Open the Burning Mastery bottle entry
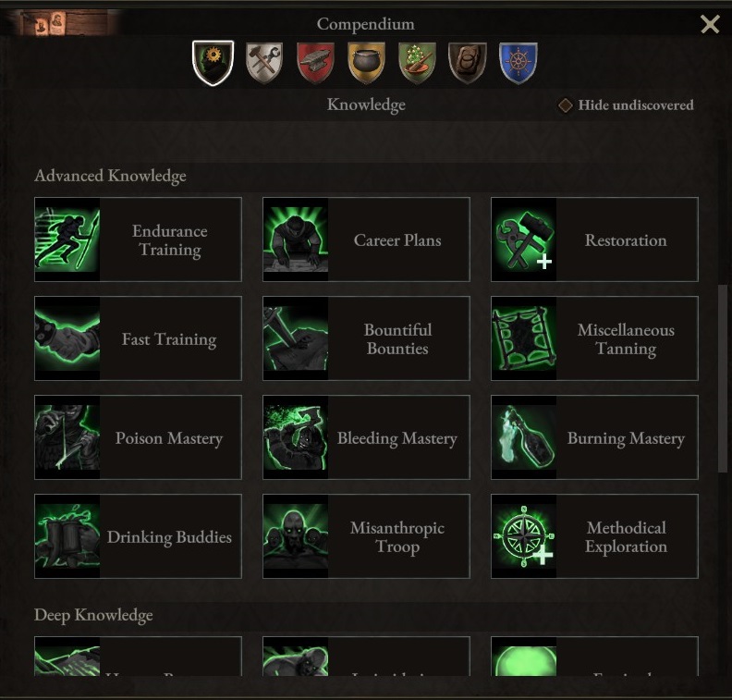The image size is (732, 700). point(595,437)
